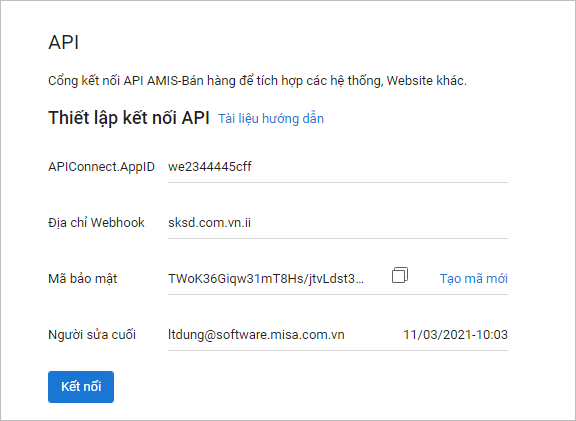Select the security code starting TWoK36Giqw
The width and height of the screenshot is (576, 421).
[266, 279]
